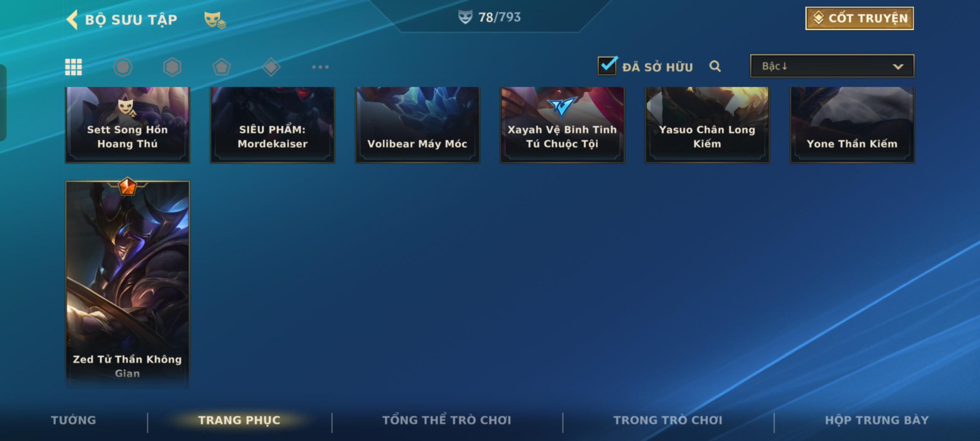980x441 pixels.
Task: Filter by the diamond rarity tier icon
Action: click(271, 67)
